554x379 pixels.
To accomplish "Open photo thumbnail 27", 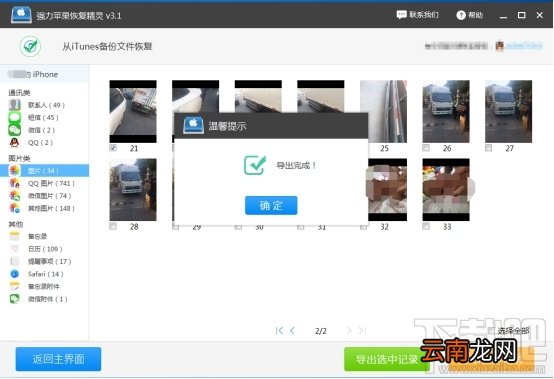I will click(x=508, y=111).
